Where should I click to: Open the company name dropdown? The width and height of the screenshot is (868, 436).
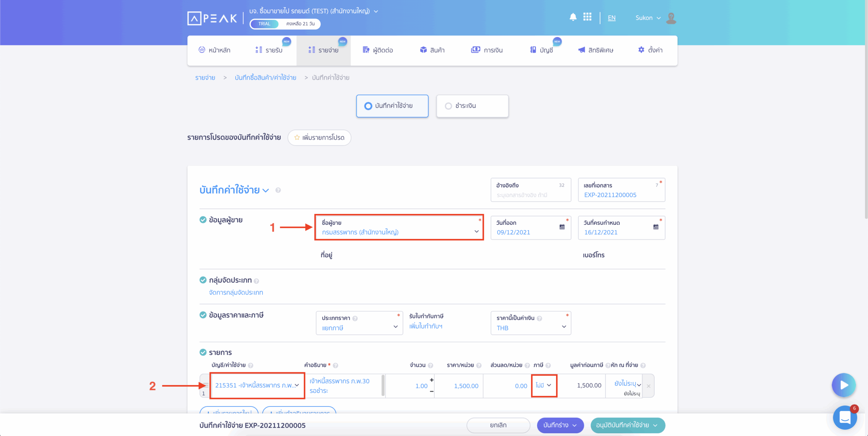click(x=314, y=11)
